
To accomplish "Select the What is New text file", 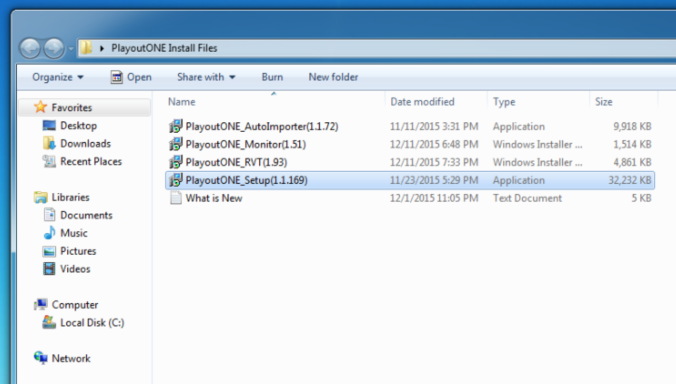I will 214,198.
